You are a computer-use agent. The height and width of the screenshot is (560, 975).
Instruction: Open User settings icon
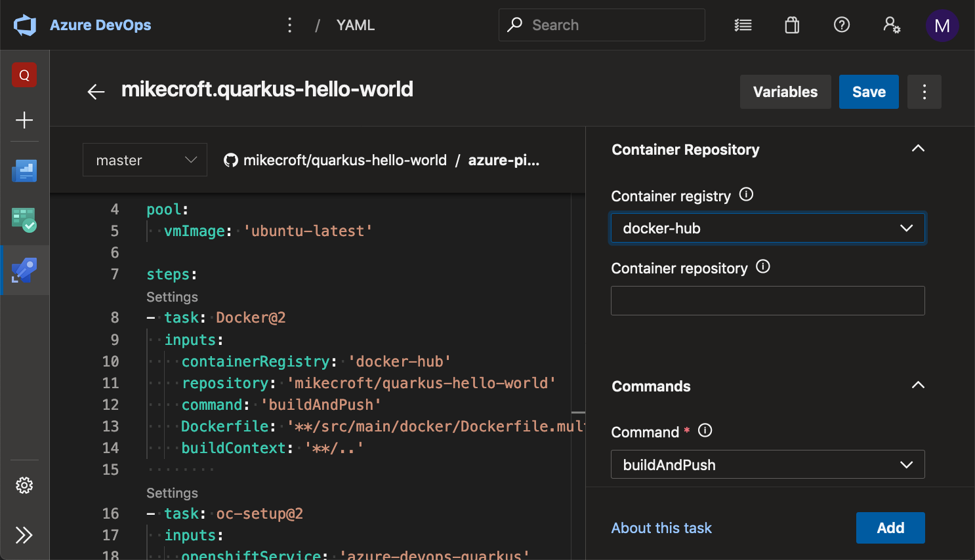coord(892,25)
